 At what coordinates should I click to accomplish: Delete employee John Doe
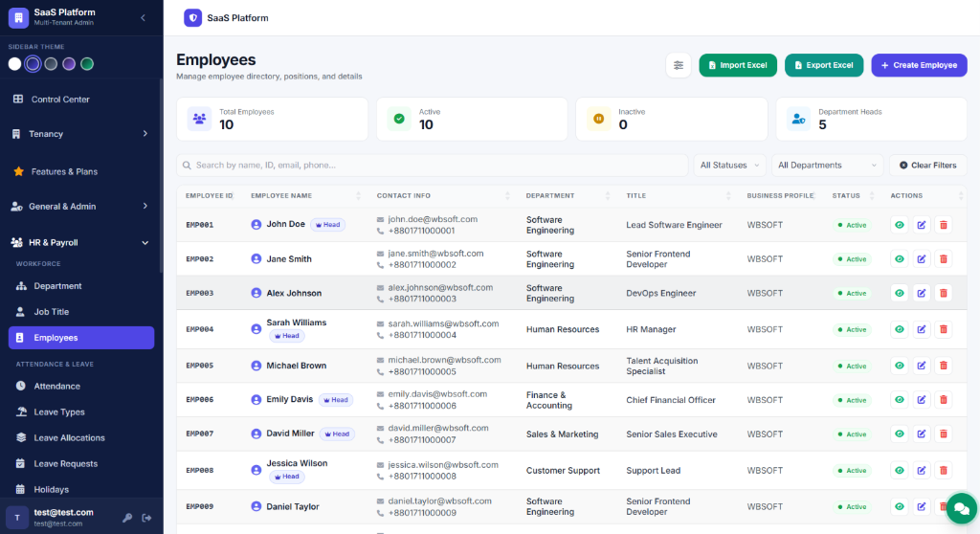(x=944, y=225)
